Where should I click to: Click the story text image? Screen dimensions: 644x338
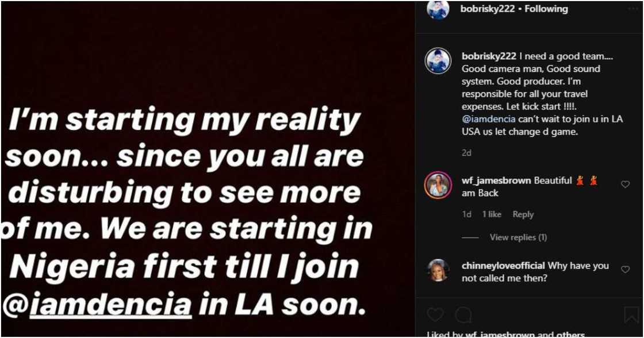click(190, 213)
